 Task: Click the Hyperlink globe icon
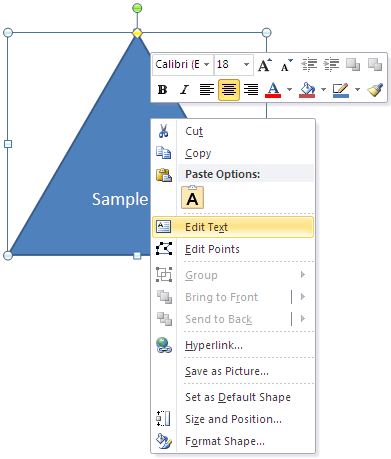164,345
